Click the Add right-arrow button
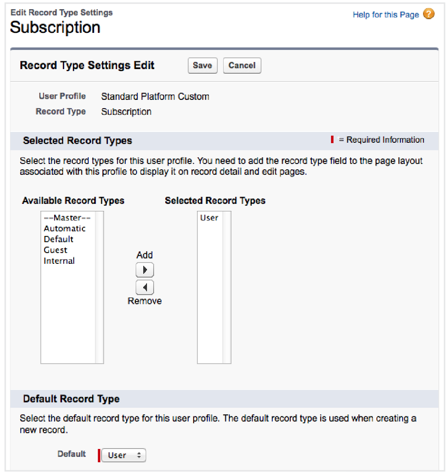448x476 pixels. coord(145,270)
